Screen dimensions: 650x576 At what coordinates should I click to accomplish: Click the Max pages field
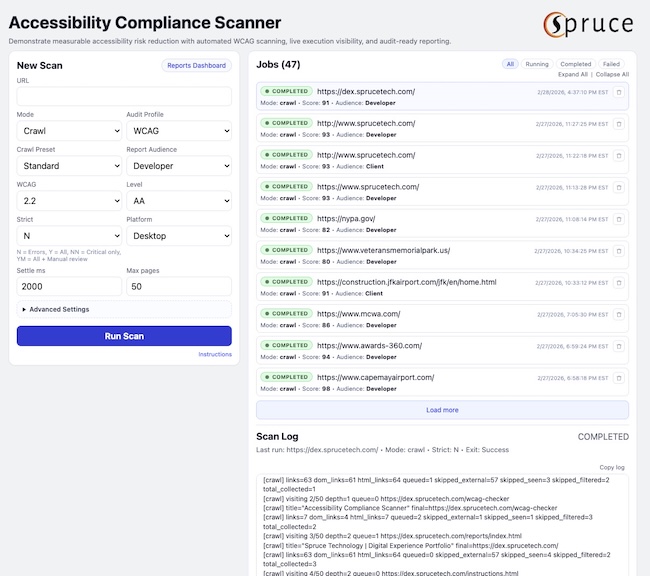tap(179, 287)
